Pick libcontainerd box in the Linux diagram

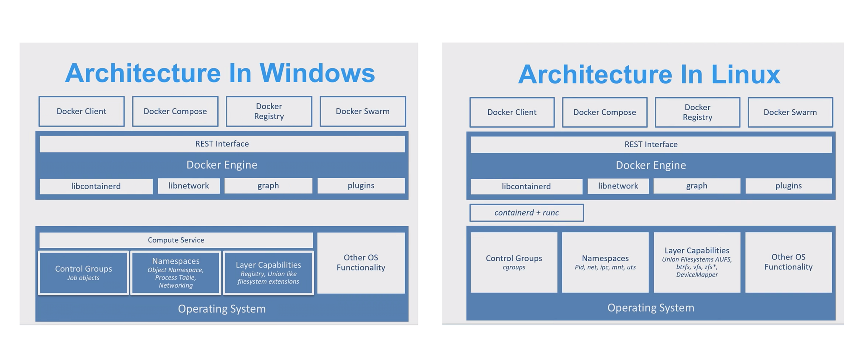[x=526, y=187]
